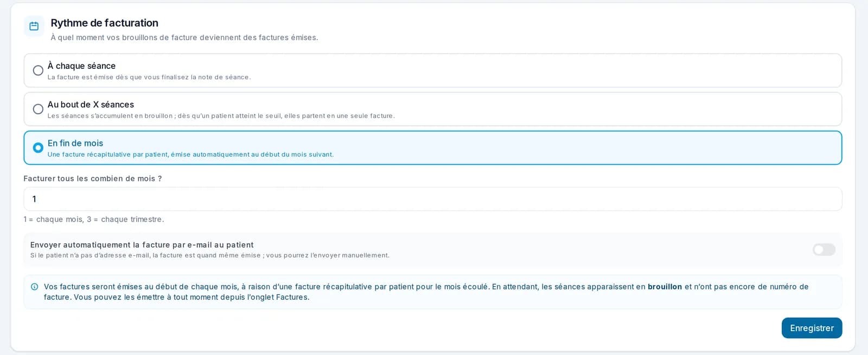Click the Rythme de facturation heading
868x355 pixels.
[104, 23]
